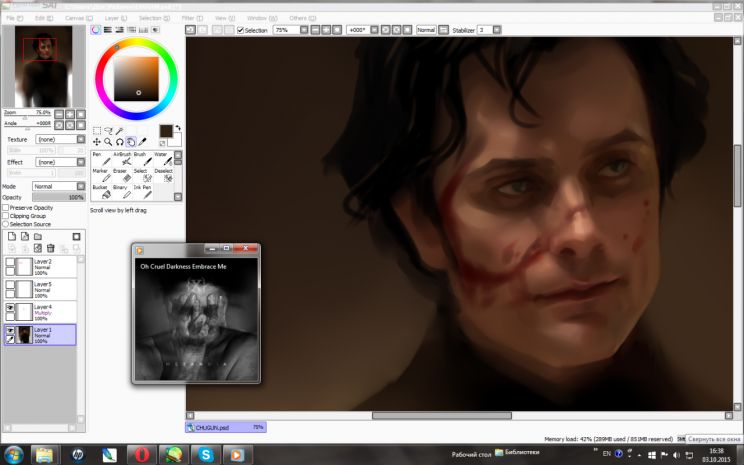Toggle the Selection checkbox
This screenshot has height=465, width=744.
[241, 30]
